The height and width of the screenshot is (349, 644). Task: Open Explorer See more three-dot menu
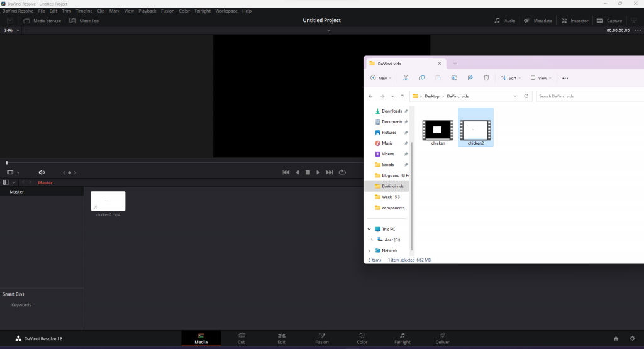(565, 78)
